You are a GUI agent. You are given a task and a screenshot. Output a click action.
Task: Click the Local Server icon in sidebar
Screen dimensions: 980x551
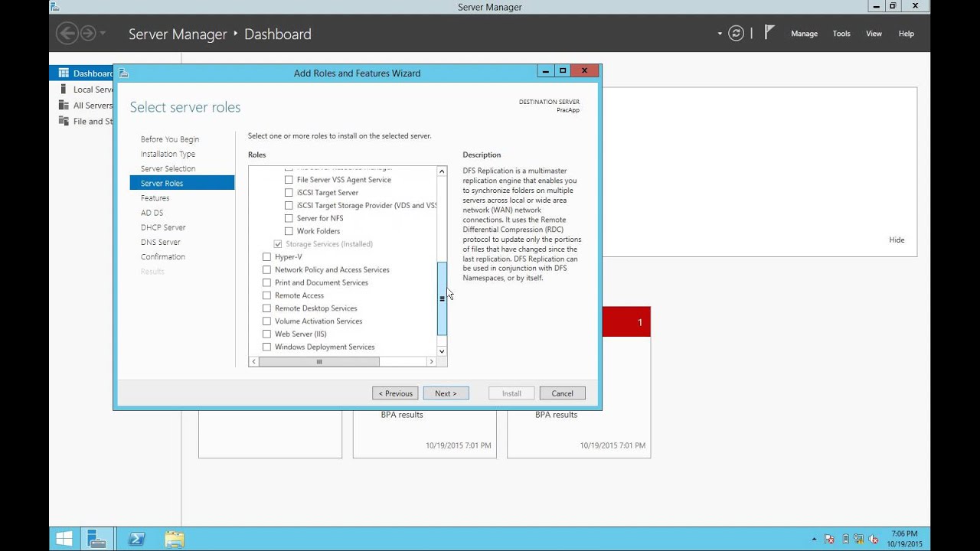[x=64, y=90]
